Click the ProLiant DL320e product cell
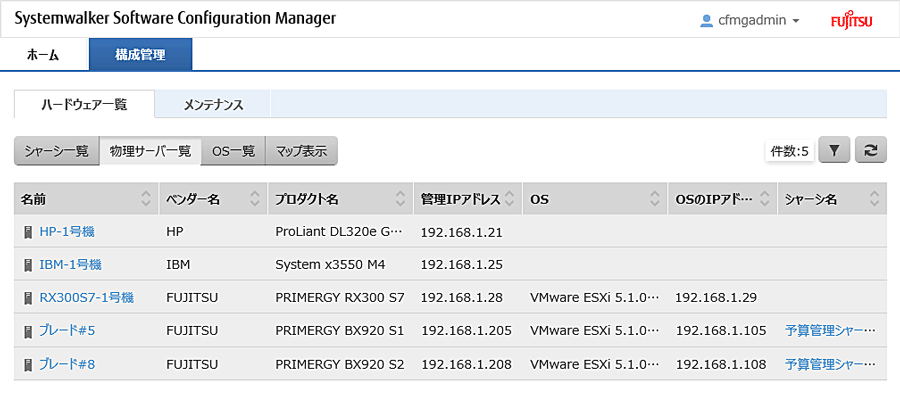This screenshot has height=404, width=900. coord(340,232)
